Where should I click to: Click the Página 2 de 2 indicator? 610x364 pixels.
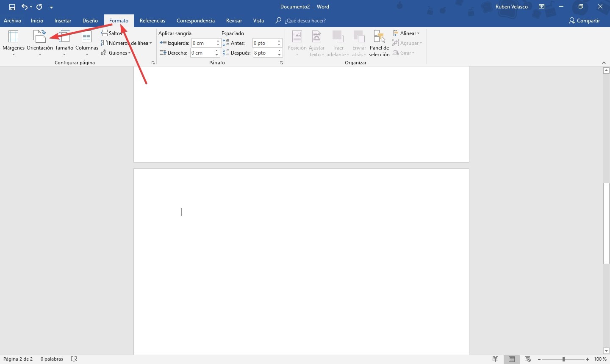[18, 359]
